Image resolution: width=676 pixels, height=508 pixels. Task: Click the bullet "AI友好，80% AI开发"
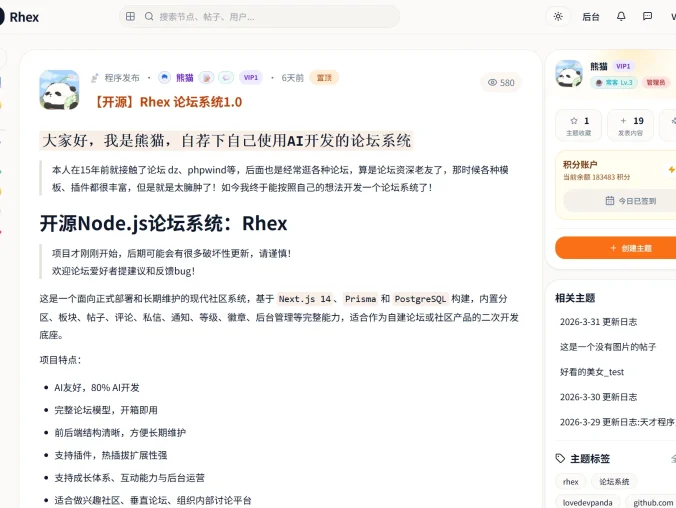(97, 387)
